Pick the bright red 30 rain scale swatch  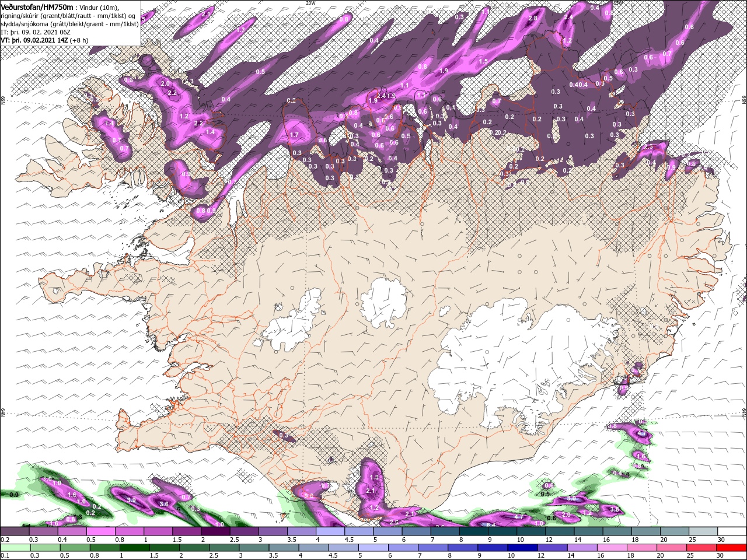click(732, 548)
